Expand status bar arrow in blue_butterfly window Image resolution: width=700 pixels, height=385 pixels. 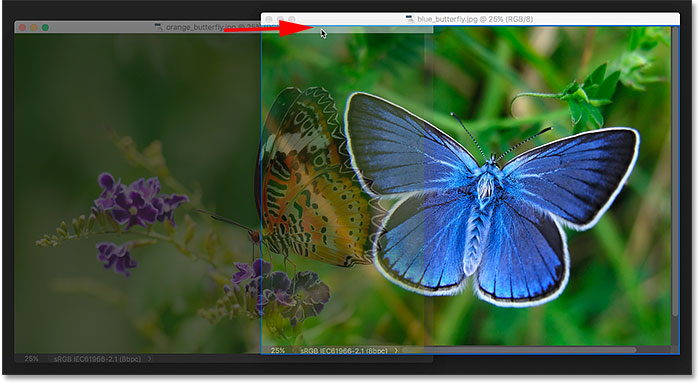[x=396, y=351]
